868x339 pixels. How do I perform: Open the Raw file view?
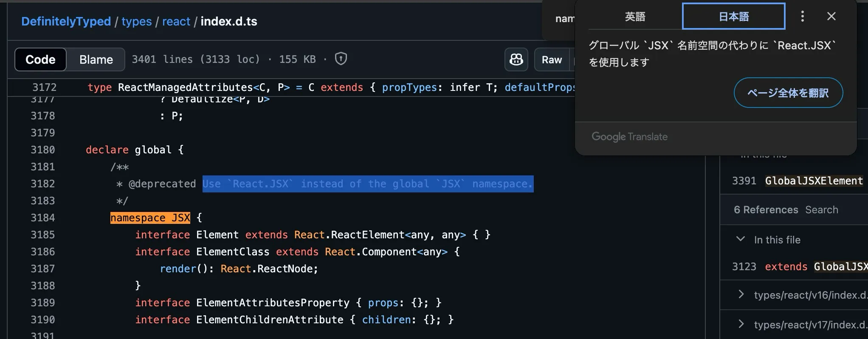[x=551, y=59]
